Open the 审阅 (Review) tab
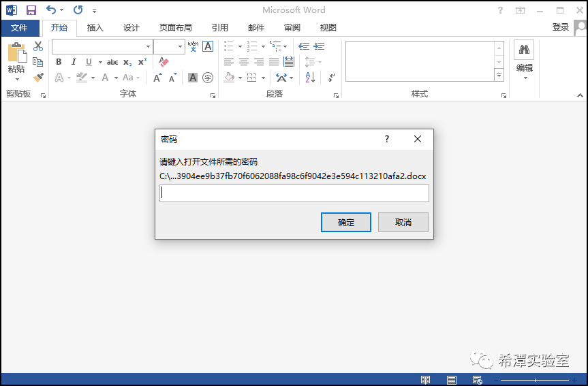 tap(292, 28)
